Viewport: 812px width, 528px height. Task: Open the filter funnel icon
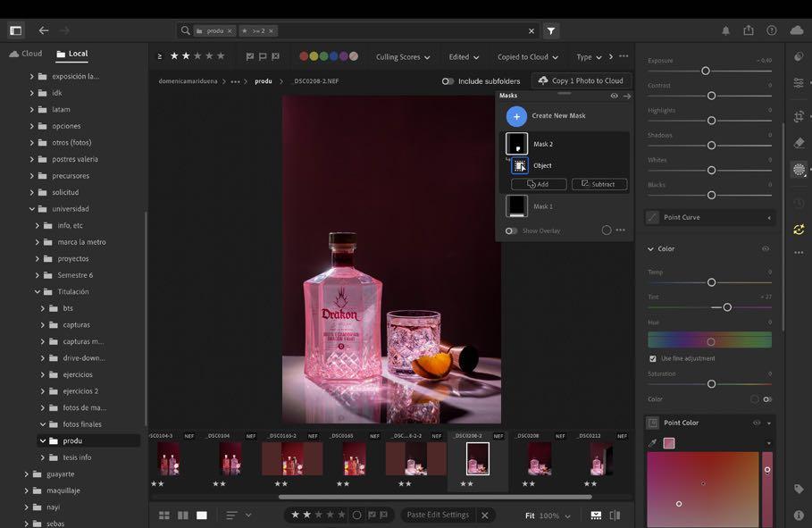pos(551,31)
